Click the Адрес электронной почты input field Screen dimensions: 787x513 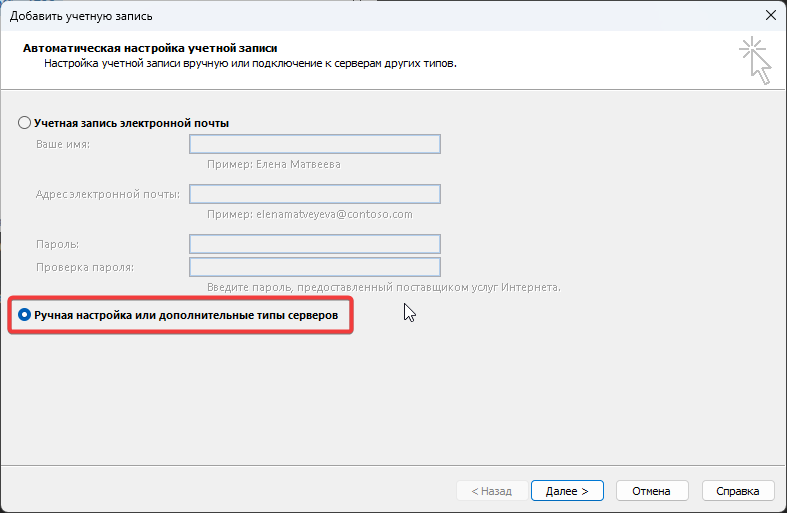click(x=315, y=194)
